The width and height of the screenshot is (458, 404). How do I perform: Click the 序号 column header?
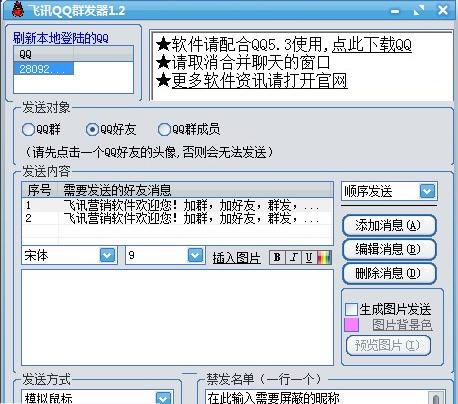pyautogui.click(x=40, y=190)
